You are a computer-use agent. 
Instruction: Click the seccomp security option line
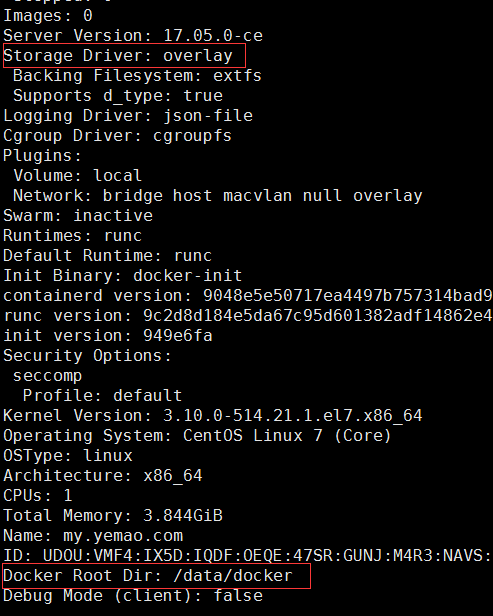pyautogui.click(x=48, y=376)
